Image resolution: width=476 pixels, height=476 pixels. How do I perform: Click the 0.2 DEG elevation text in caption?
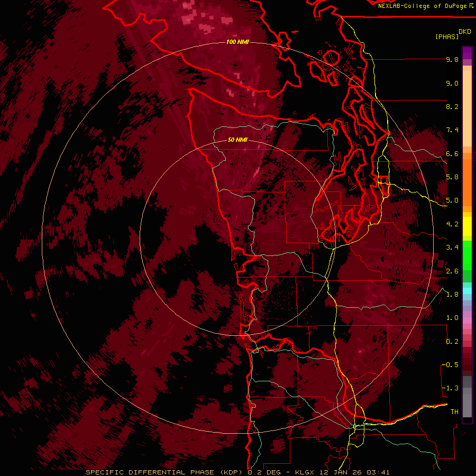(x=265, y=472)
